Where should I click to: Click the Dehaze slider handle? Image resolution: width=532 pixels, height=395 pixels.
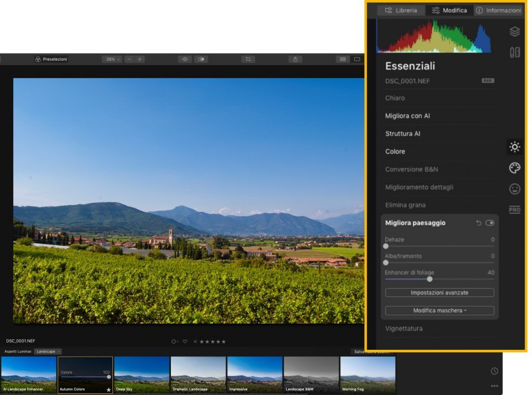click(x=386, y=247)
